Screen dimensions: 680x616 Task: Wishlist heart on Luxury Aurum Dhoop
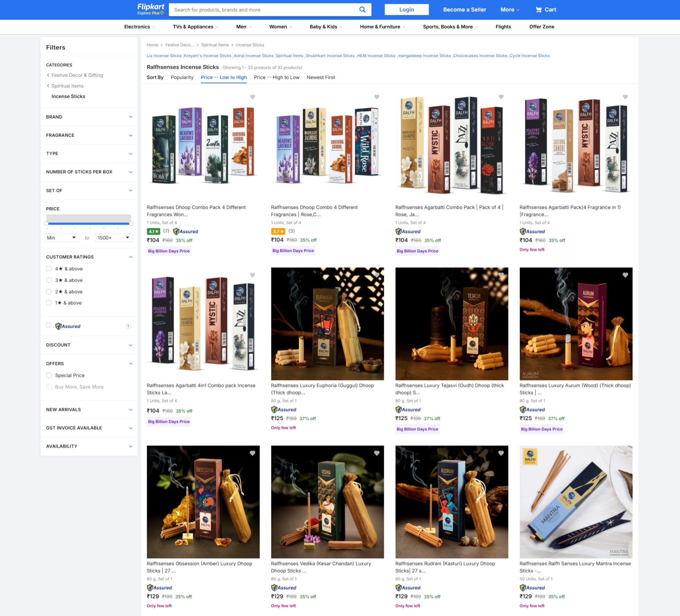[625, 275]
